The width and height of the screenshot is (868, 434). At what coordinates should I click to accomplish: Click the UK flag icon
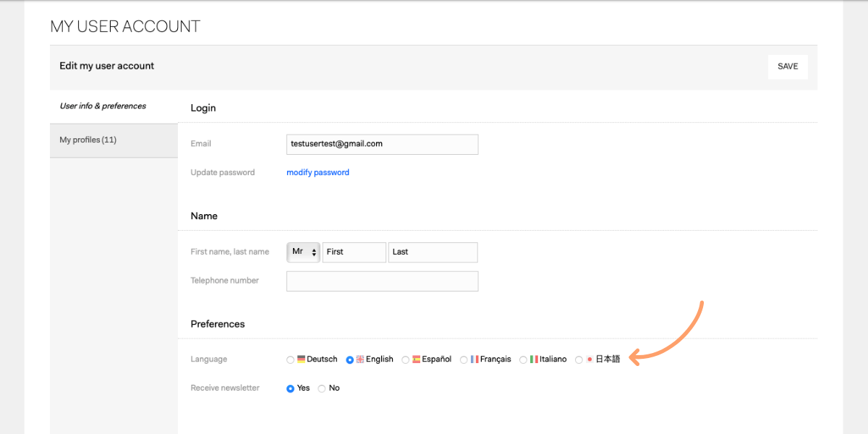[x=360, y=359]
